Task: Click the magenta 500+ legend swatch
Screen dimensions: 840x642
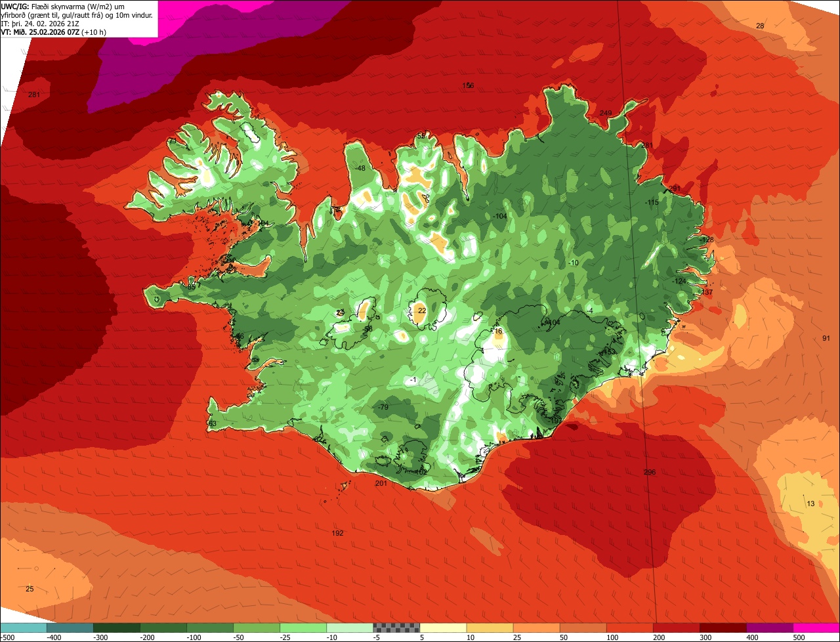Action: coord(816,628)
